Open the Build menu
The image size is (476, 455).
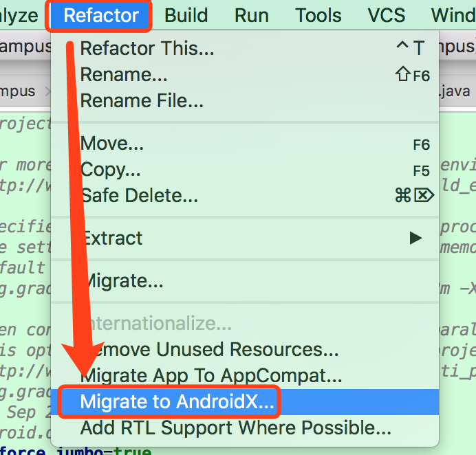click(x=186, y=15)
